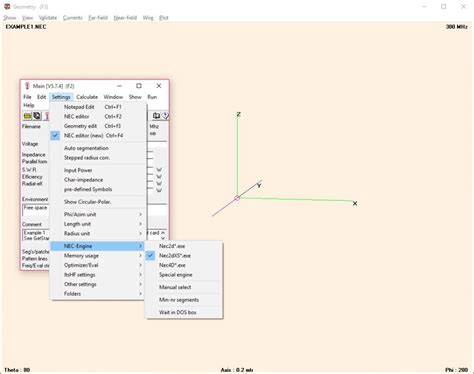
Task: Open Help menu in Main window
Action: coord(29,105)
